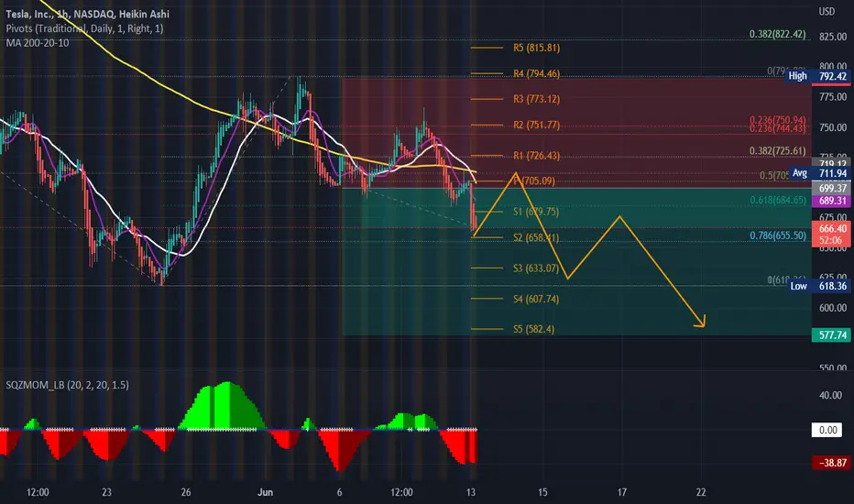This screenshot has height=504, width=854.
Task: Click the 699.37 price axis tag
Action: click(x=832, y=188)
